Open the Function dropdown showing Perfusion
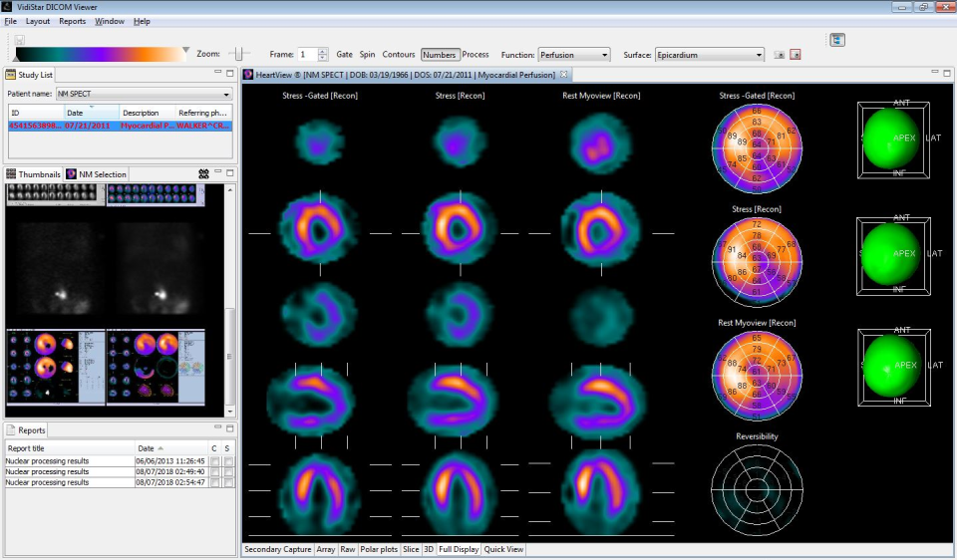Image resolution: width=957 pixels, height=560 pixels. click(x=574, y=55)
